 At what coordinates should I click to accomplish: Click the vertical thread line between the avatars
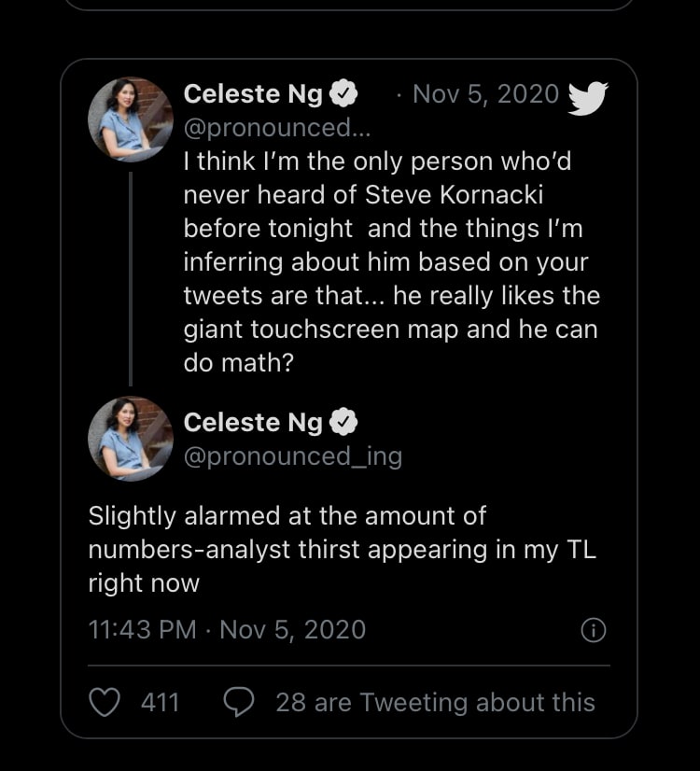pos(131,278)
